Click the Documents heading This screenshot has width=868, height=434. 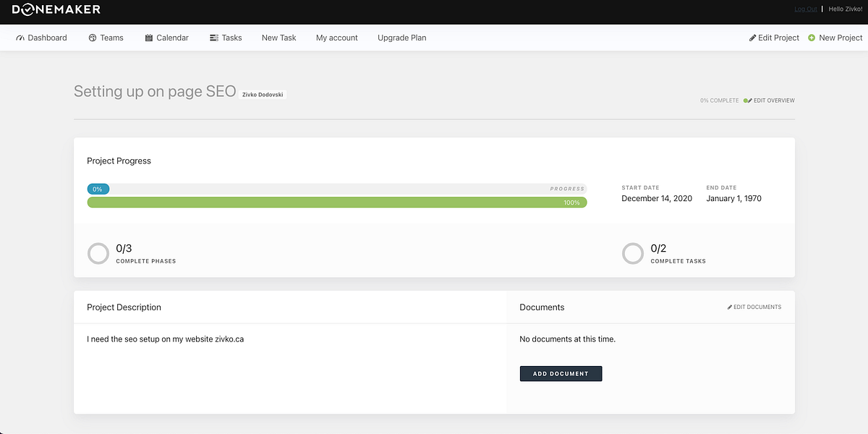tap(542, 307)
